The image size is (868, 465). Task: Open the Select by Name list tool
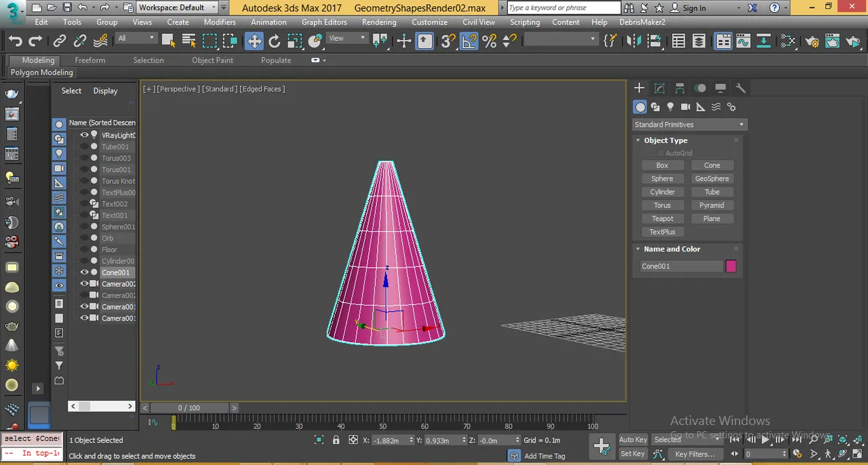coord(189,41)
